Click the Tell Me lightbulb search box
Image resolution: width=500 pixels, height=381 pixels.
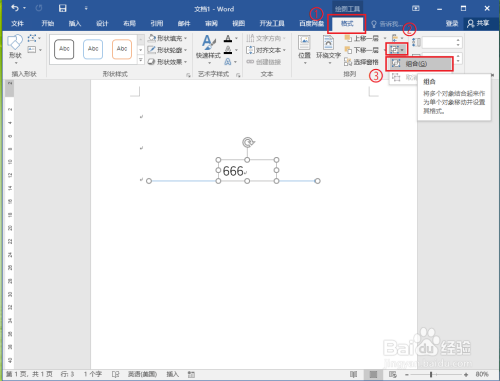pyautogui.click(x=387, y=24)
